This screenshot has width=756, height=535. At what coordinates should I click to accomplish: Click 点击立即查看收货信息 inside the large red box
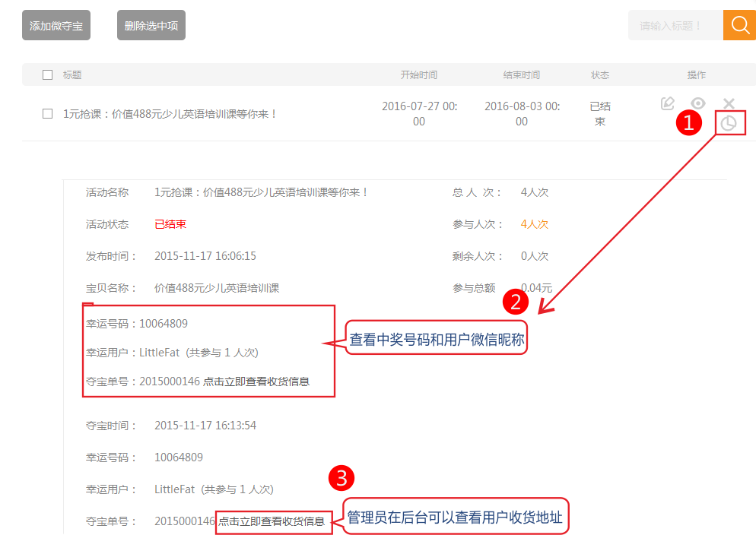(256, 381)
